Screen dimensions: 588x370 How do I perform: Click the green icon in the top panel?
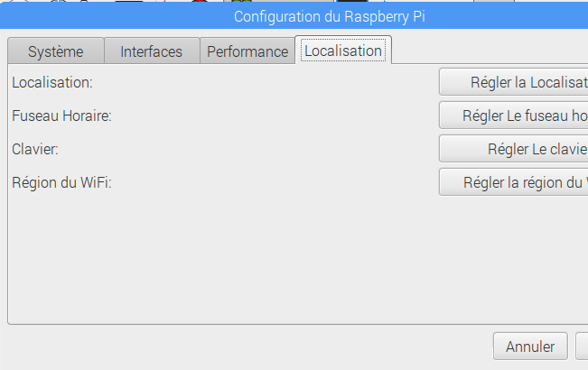241,2
